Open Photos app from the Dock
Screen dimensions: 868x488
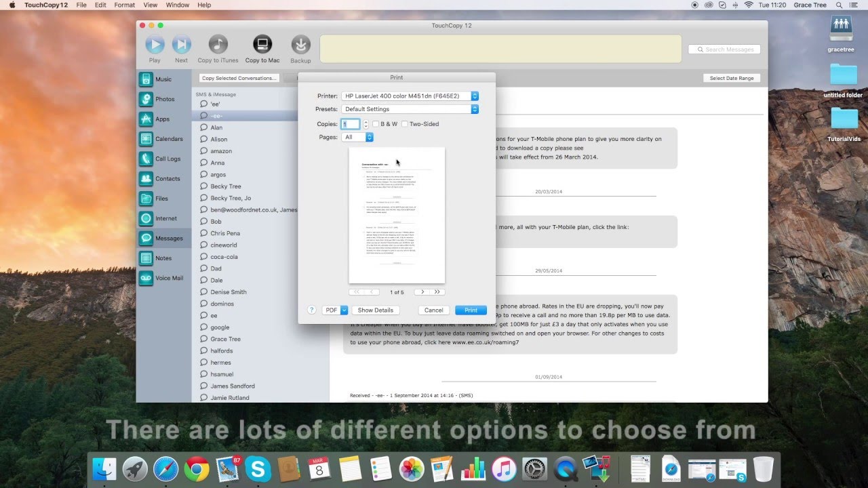click(412, 469)
